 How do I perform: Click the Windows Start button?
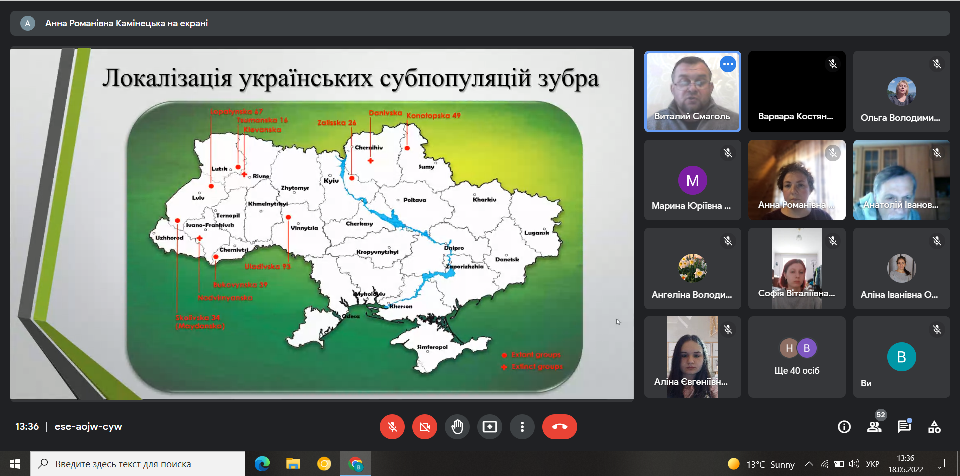14,464
